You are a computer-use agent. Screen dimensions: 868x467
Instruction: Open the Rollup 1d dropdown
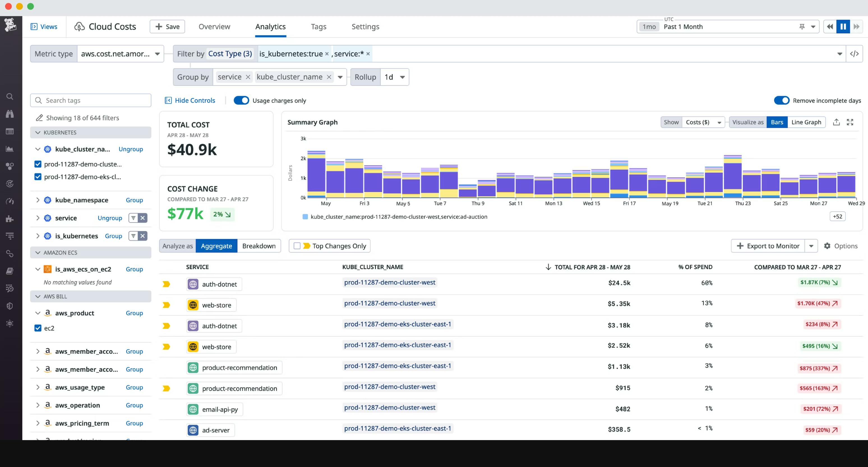tap(394, 77)
